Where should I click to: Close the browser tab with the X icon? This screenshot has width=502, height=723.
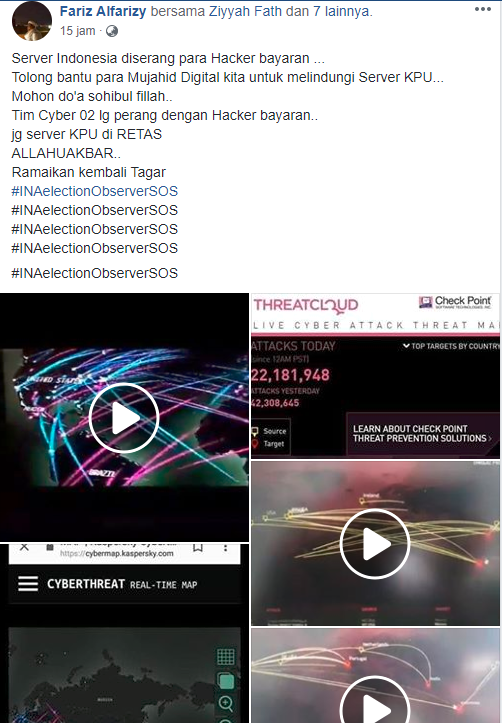pyautogui.click(x=24, y=547)
